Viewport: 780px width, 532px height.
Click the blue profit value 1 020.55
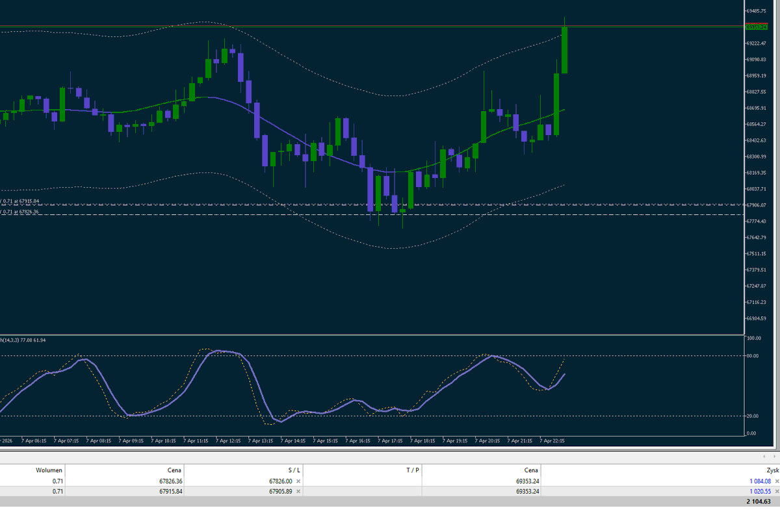point(759,492)
